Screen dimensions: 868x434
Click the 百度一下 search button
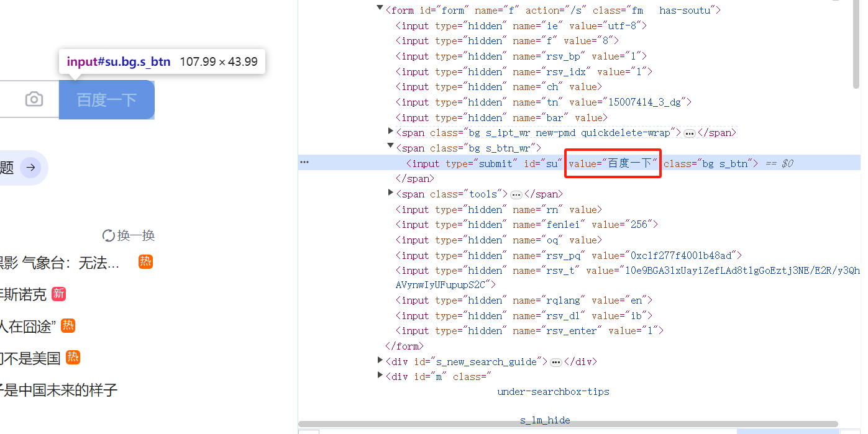point(107,99)
